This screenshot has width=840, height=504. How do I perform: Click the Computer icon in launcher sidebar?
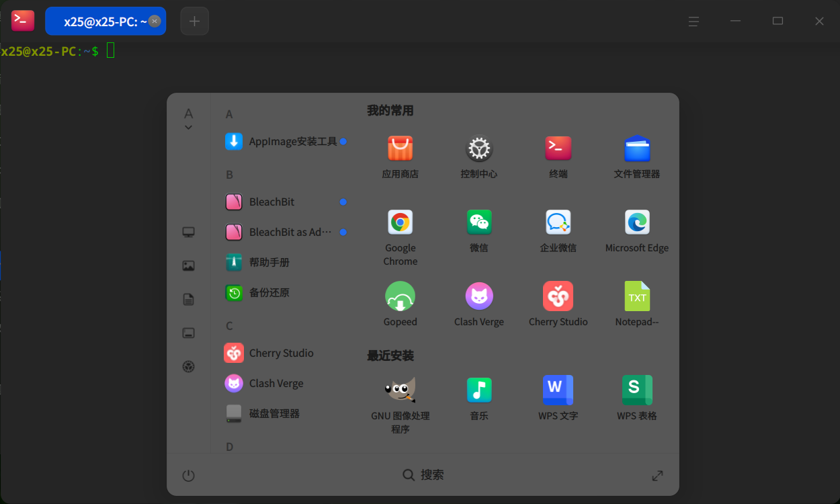click(189, 233)
